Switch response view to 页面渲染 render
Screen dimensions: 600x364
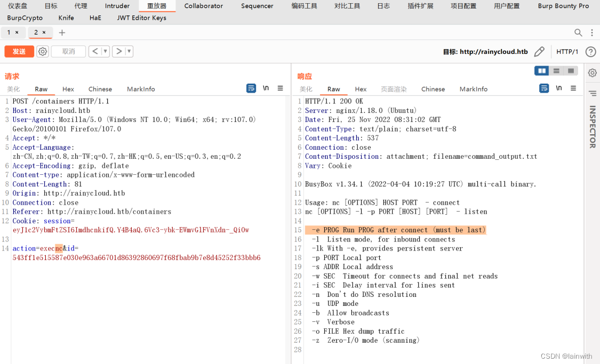[x=394, y=89]
